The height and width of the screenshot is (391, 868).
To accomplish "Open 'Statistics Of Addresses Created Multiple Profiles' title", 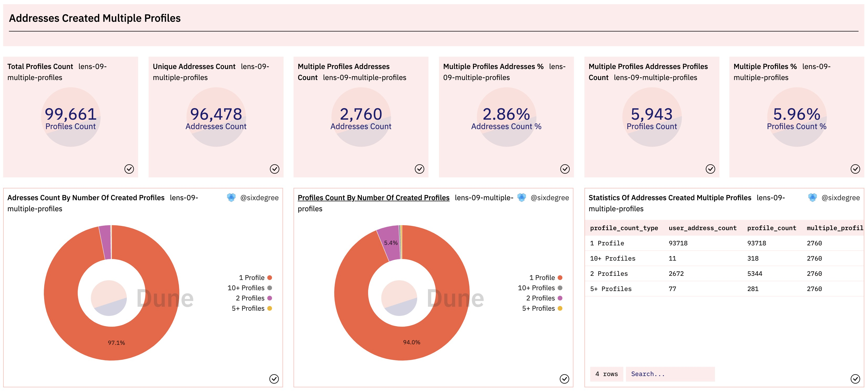I will (670, 198).
